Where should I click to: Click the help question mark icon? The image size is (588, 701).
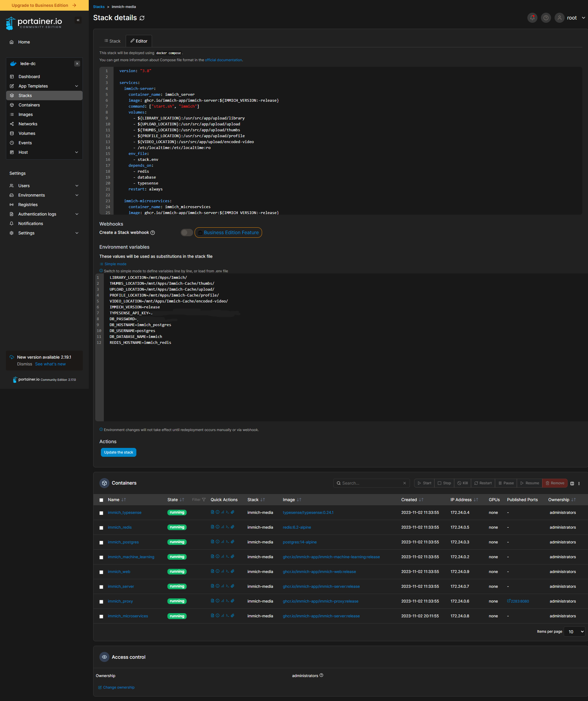546,18
